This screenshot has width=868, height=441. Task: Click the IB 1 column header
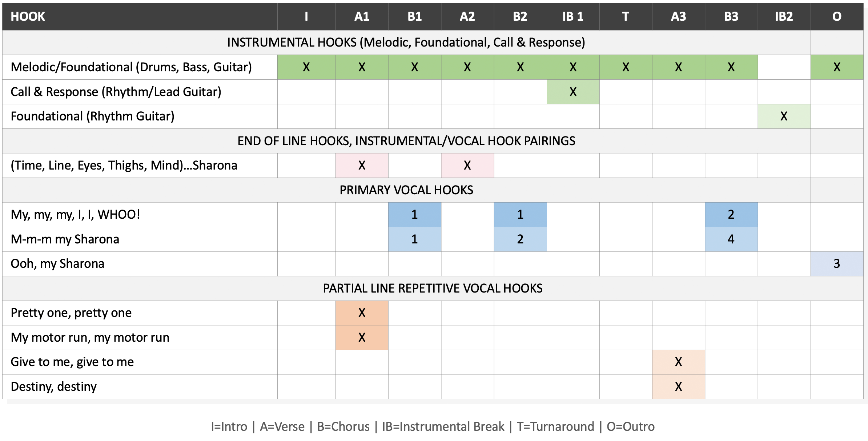pyautogui.click(x=573, y=17)
